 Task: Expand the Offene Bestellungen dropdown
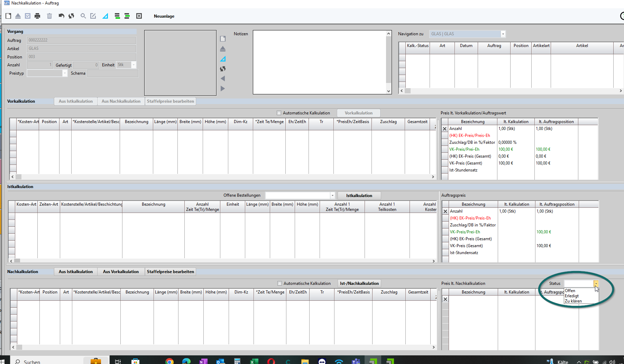(x=332, y=196)
